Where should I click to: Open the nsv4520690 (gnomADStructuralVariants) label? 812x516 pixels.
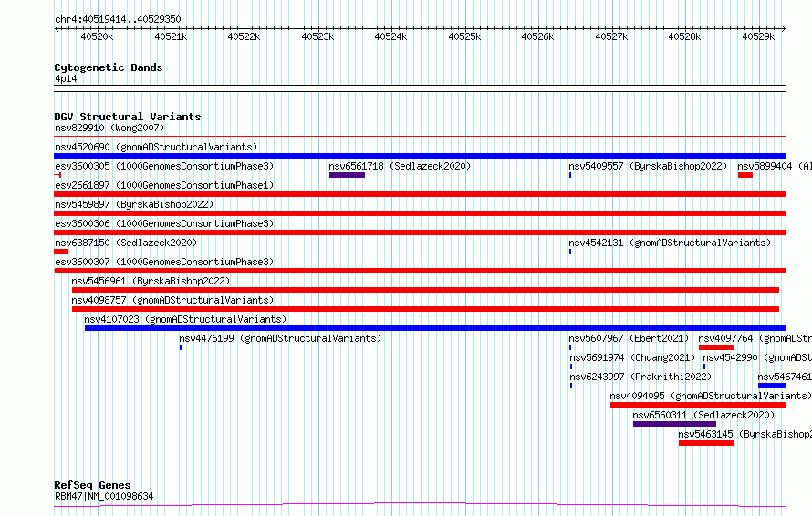point(156,147)
